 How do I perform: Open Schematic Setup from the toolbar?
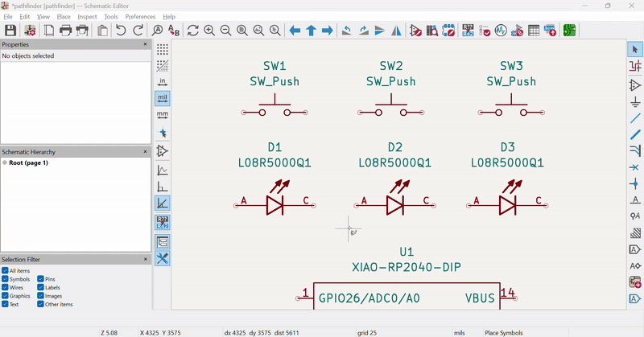[30, 31]
